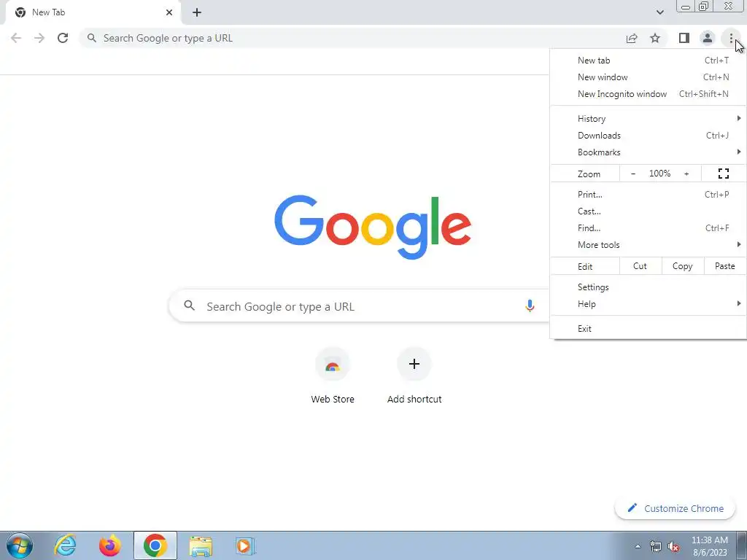
Task: Open Downloads from the menu
Action: [x=648, y=135]
